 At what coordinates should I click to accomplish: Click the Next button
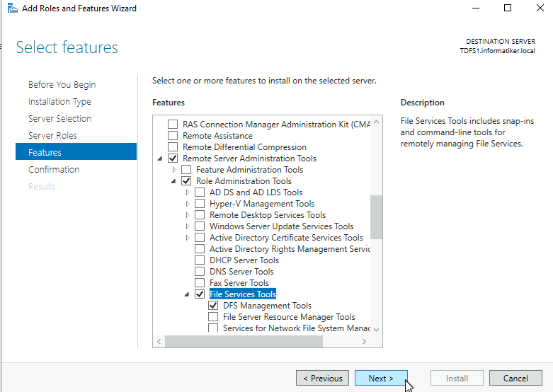pos(381,379)
